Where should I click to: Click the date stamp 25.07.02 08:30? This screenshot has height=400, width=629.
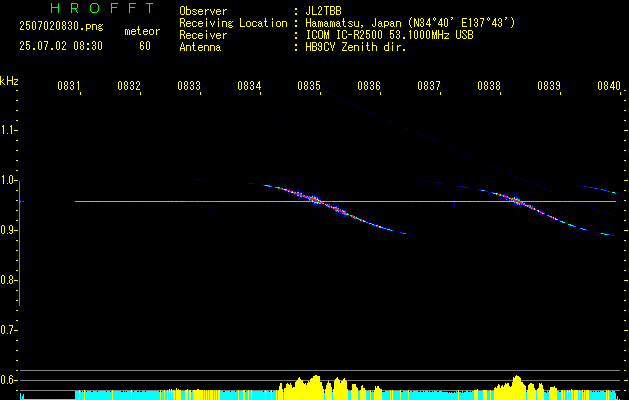point(61,46)
